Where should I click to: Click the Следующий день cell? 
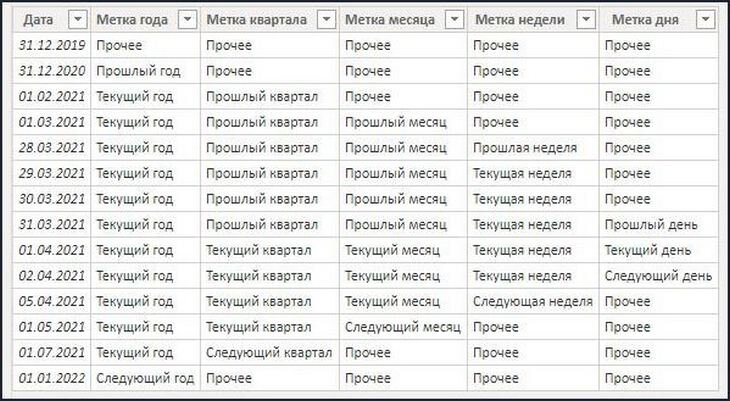(659, 276)
